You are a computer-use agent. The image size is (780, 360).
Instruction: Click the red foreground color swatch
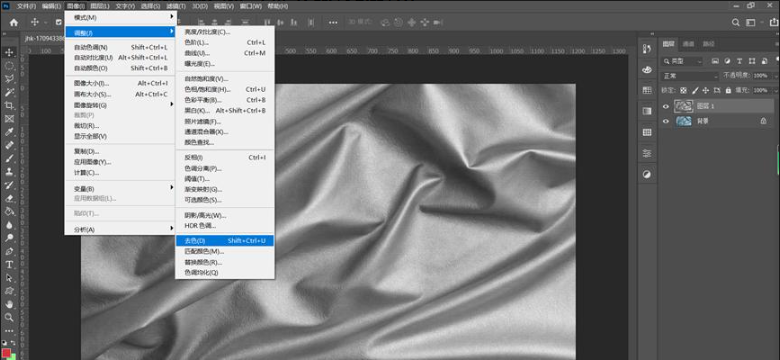pyautogui.click(x=6, y=353)
